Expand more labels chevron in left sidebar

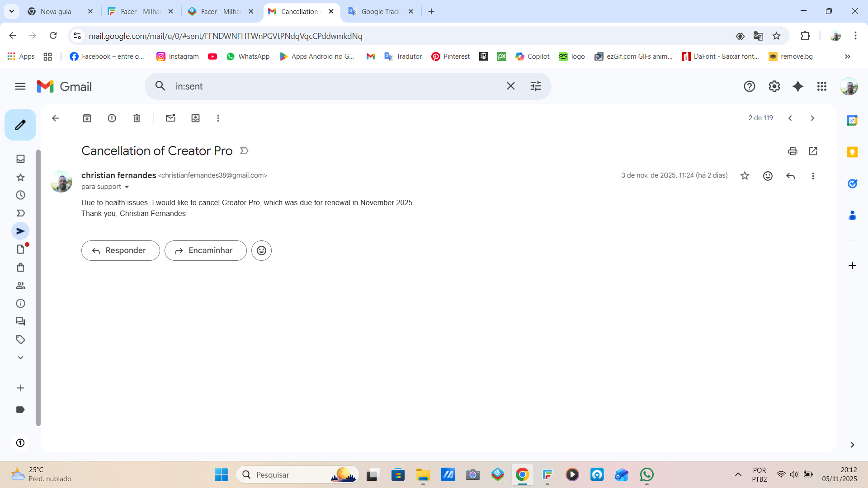pyautogui.click(x=20, y=358)
